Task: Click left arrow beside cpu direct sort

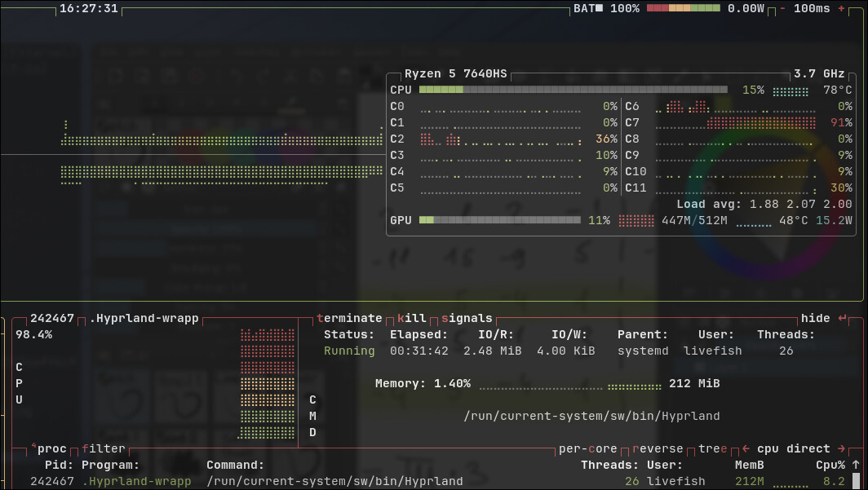Action: pos(746,448)
